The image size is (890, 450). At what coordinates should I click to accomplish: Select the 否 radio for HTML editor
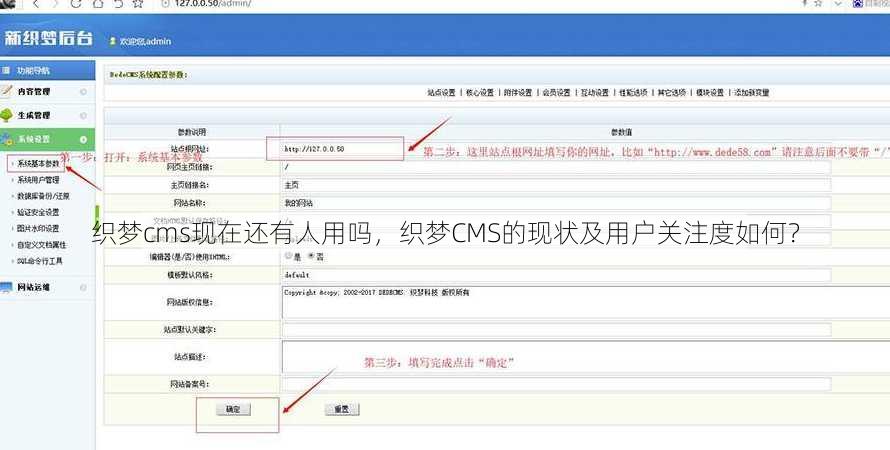311,256
